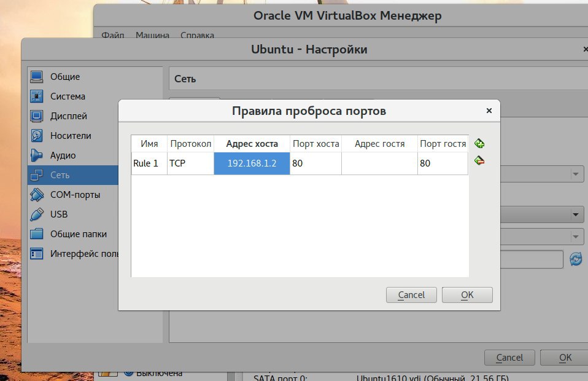Select the guest port 80 cell
This screenshot has width=588, height=381.
pyautogui.click(x=443, y=163)
